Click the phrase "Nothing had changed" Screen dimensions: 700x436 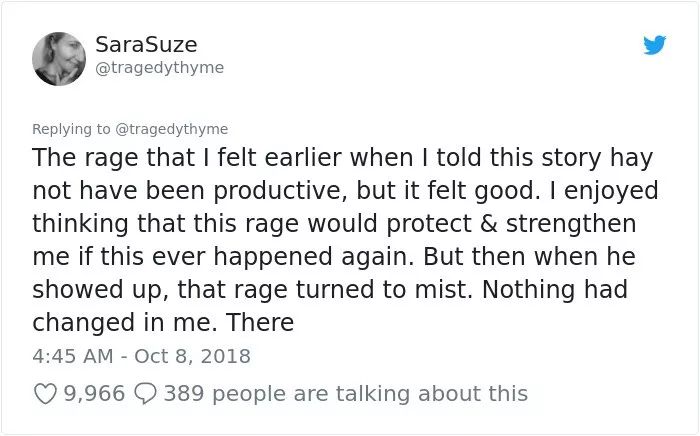pos(330,306)
